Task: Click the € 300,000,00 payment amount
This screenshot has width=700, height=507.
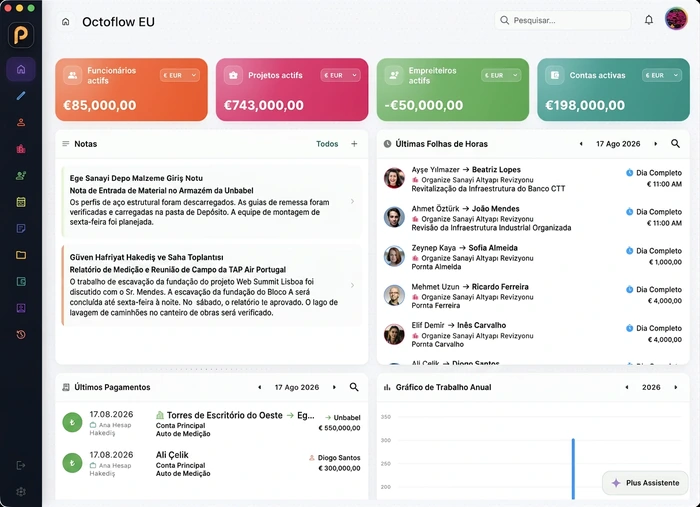Action: (339, 468)
